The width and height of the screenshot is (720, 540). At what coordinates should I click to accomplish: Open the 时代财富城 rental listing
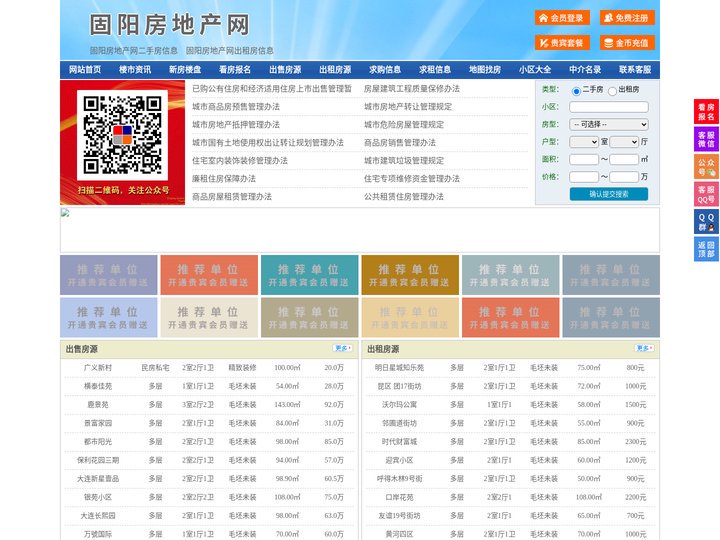pos(399,442)
